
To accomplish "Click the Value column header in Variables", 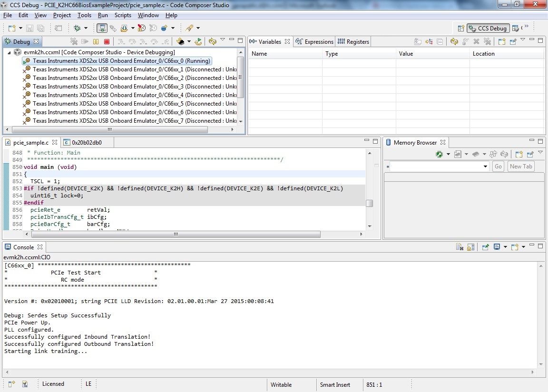I will pyautogui.click(x=433, y=54).
